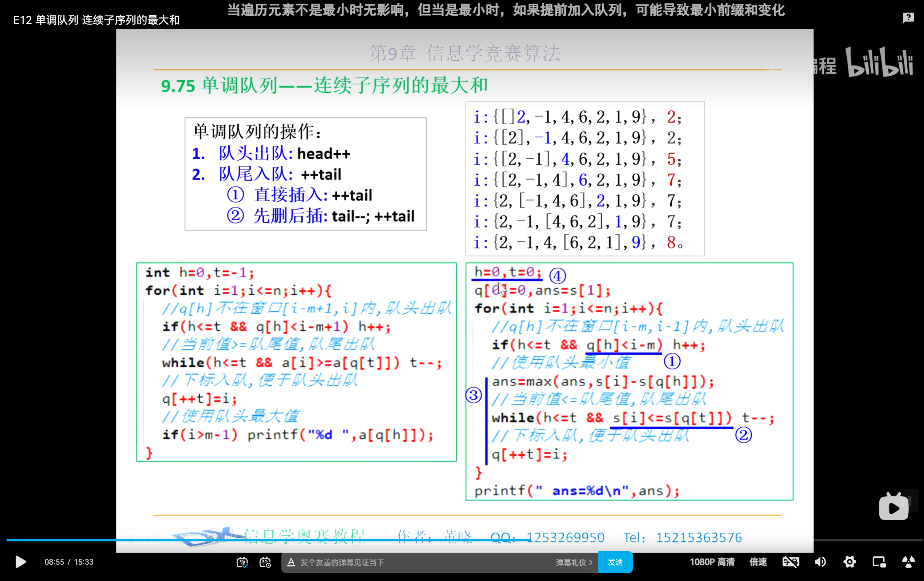Toggle subtitles with the 字幕 icon
Viewport: 924px width, 581px height.
pos(790,562)
